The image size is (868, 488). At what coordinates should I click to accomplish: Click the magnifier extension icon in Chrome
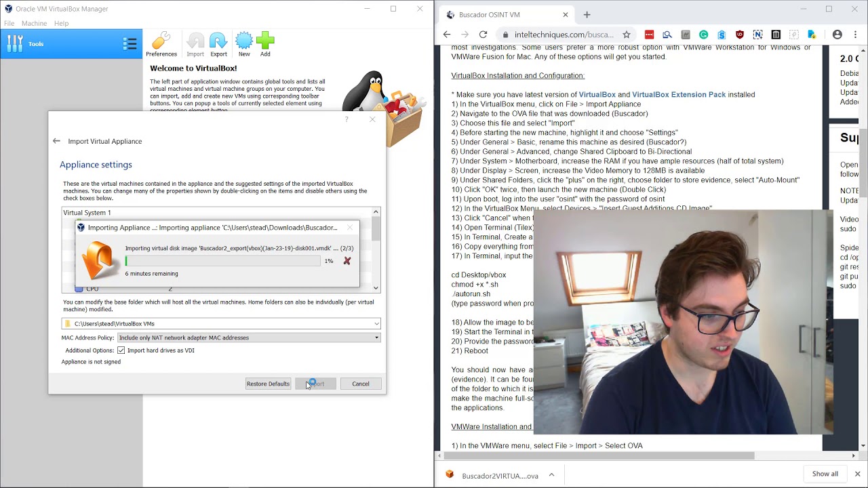pyautogui.click(x=667, y=35)
